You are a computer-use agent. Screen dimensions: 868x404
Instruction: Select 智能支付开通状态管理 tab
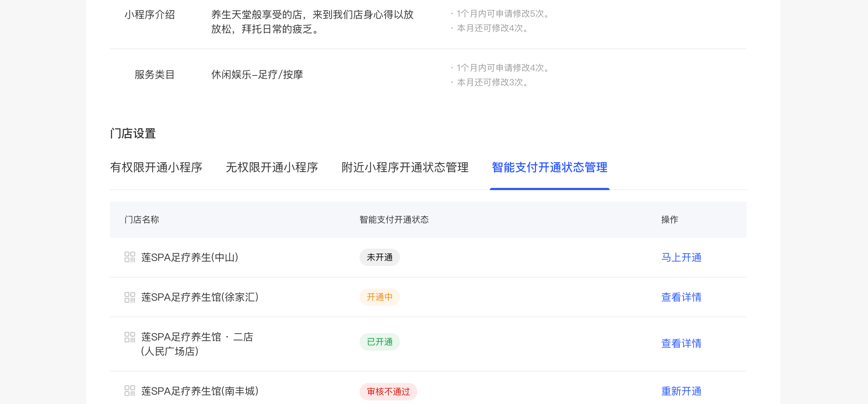[549, 167]
